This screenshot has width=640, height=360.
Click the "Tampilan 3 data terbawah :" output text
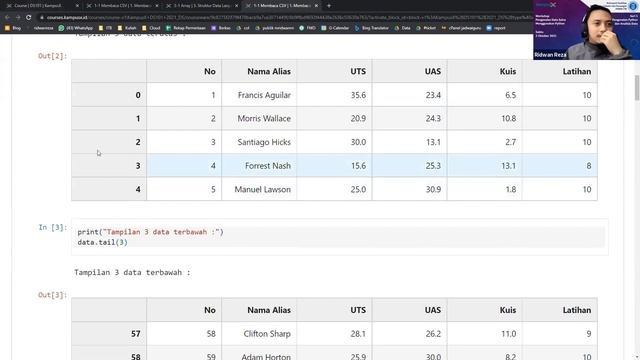click(132, 273)
